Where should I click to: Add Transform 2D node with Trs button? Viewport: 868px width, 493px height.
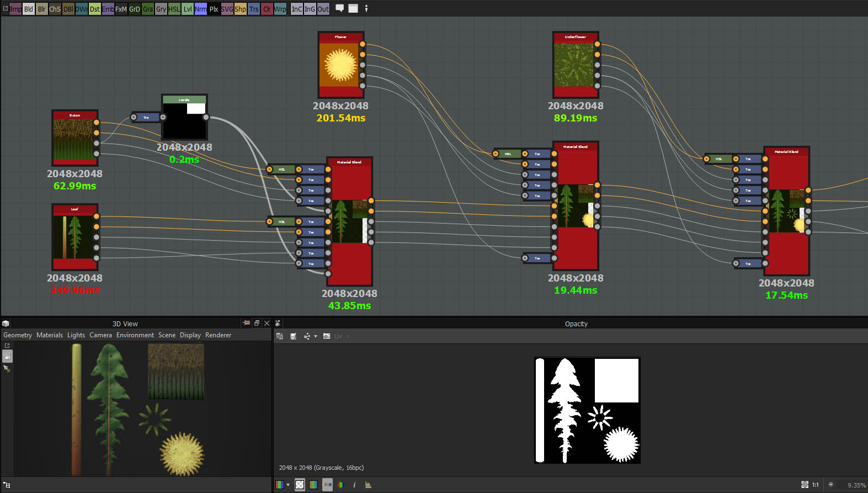[254, 9]
